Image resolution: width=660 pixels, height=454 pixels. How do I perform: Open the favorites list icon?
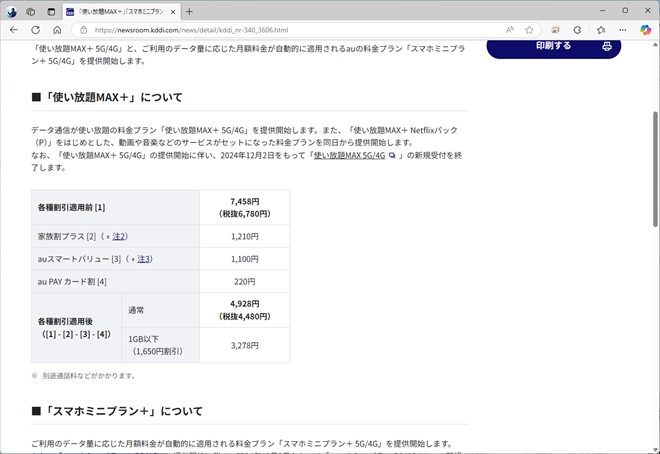pyautogui.click(x=601, y=30)
